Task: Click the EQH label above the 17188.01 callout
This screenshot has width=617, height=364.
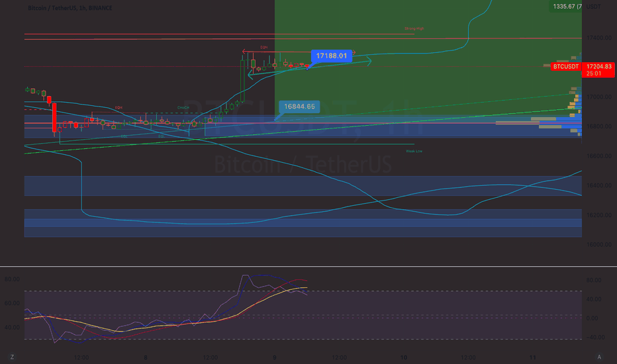Action: (x=263, y=47)
